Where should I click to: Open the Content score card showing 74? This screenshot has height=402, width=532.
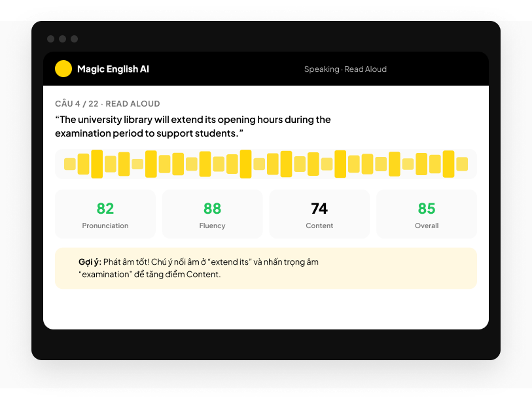pyautogui.click(x=319, y=214)
